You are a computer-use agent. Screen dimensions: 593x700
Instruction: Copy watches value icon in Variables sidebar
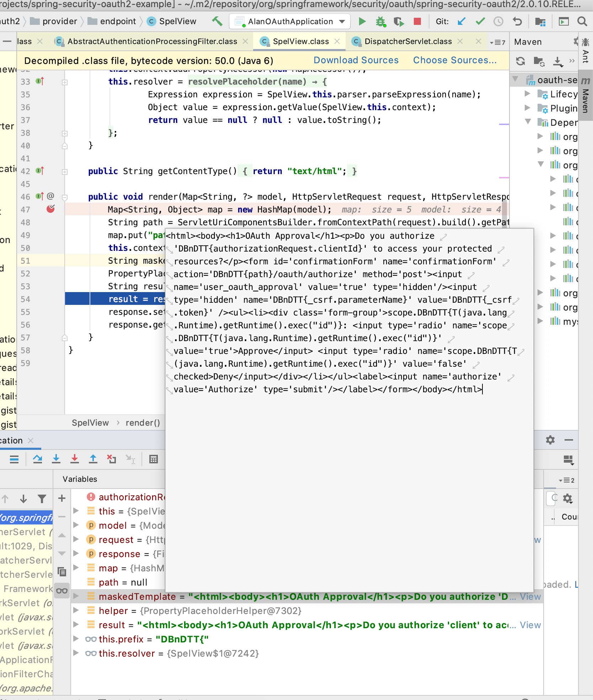(62, 572)
